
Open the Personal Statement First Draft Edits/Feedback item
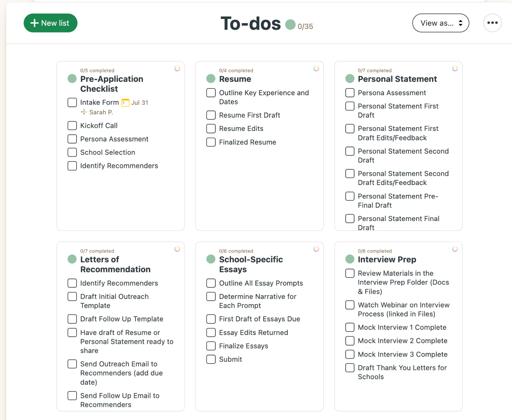[398, 133]
